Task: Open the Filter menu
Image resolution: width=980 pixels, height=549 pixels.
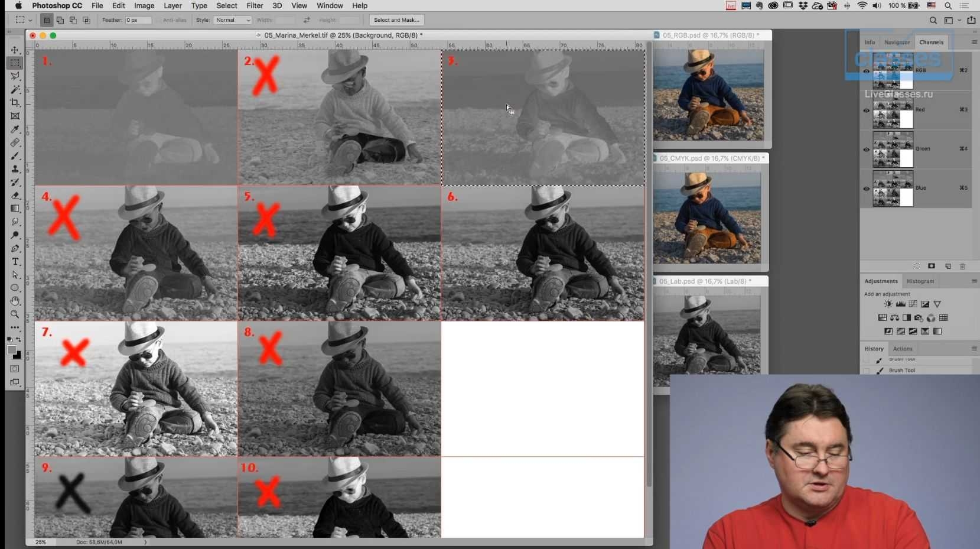Action: (x=255, y=5)
